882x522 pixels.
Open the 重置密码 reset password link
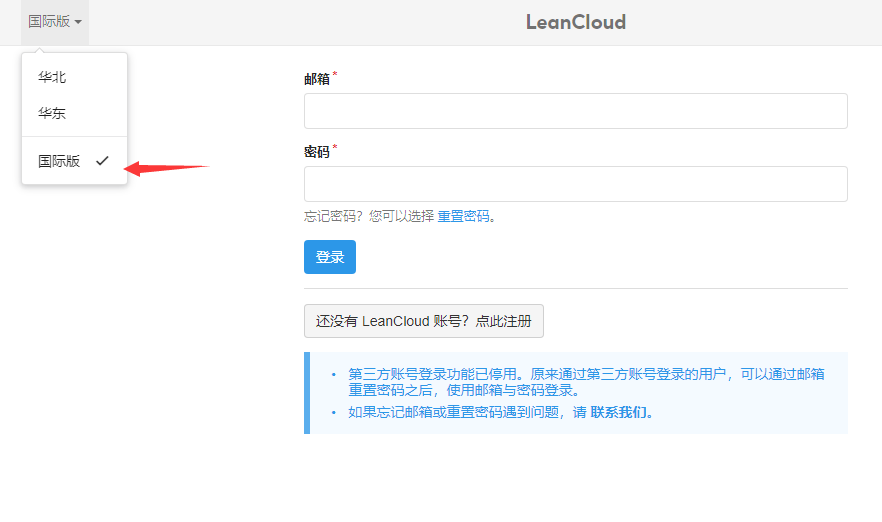464,217
